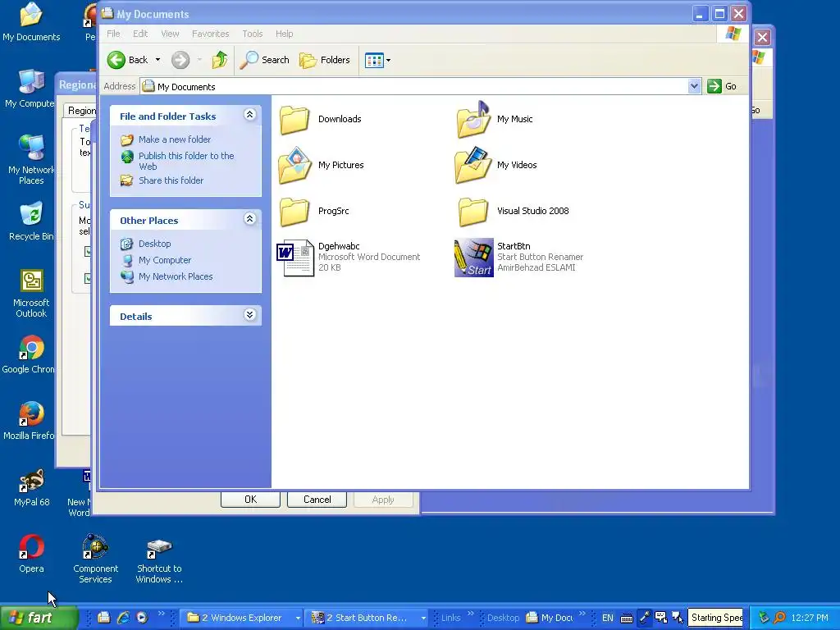Click the Back arrow icon
Screen dimensions: 840x630
tap(116, 60)
